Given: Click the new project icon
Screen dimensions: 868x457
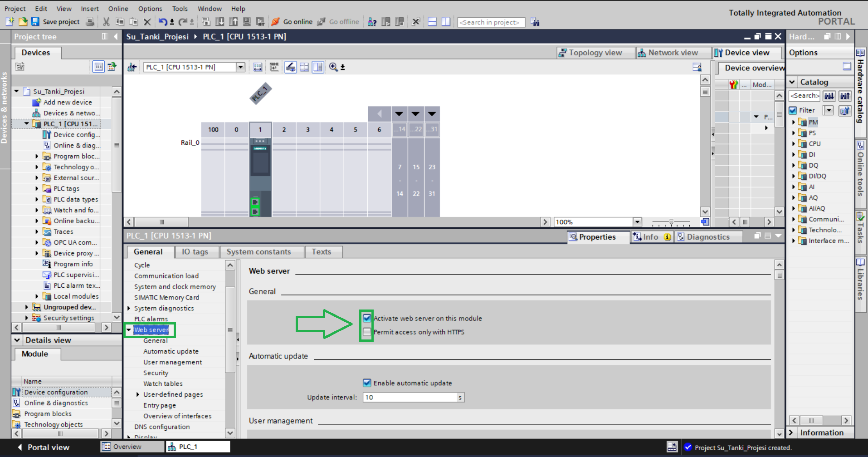Looking at the screenshot, I should coord(10,22).
